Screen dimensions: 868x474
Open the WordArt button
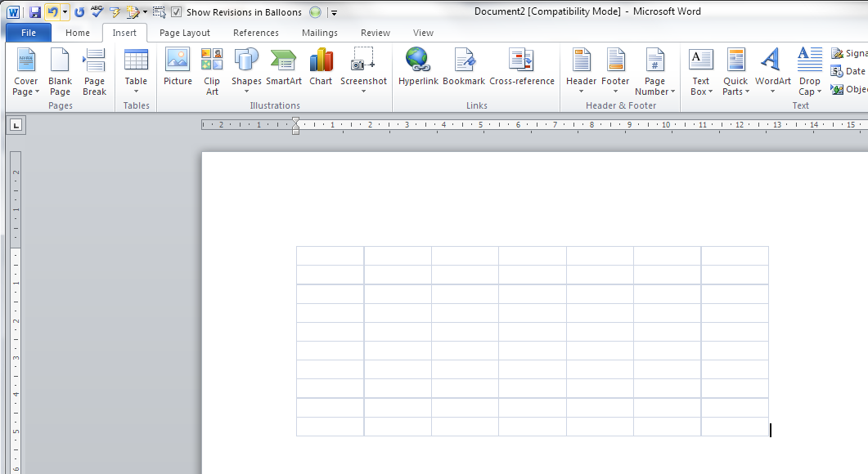[x=772, y=70]
